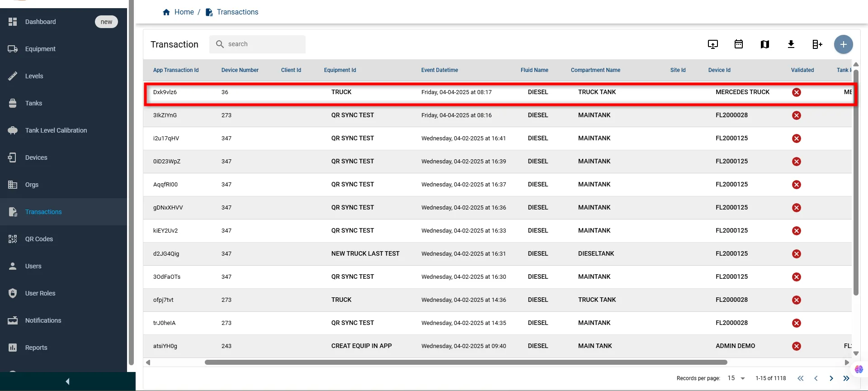Click validated X icon for atsiYH0g
868x391 pixels.
(x=797, y=346)
